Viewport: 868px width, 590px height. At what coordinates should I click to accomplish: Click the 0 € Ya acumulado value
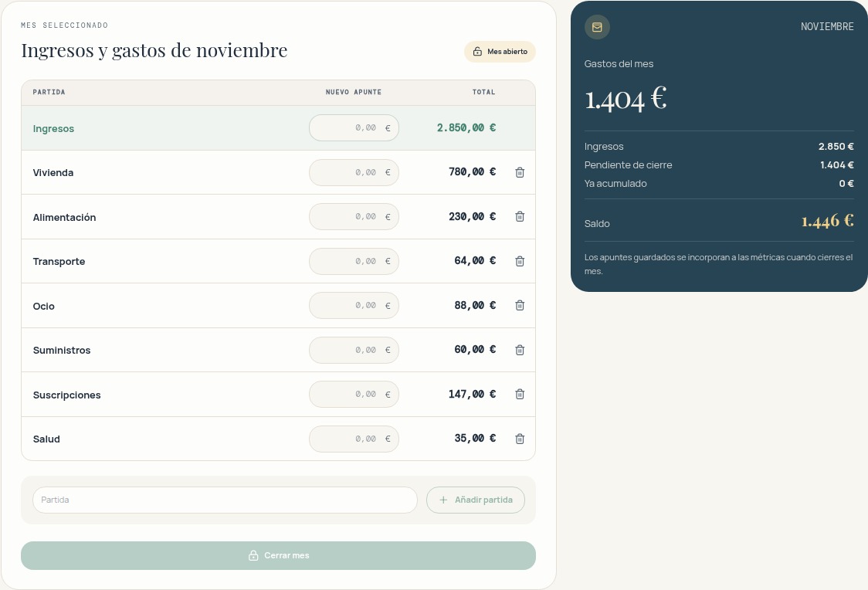[x=846, y=184]
